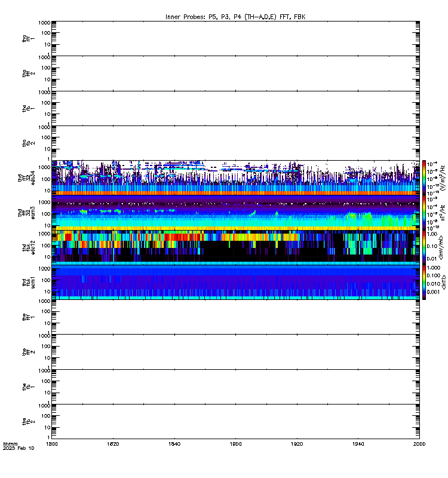Click the "0.10" tick on mV/m color bar
The height and width of the screenshot is (478, 448).
[x=432, y=246]
